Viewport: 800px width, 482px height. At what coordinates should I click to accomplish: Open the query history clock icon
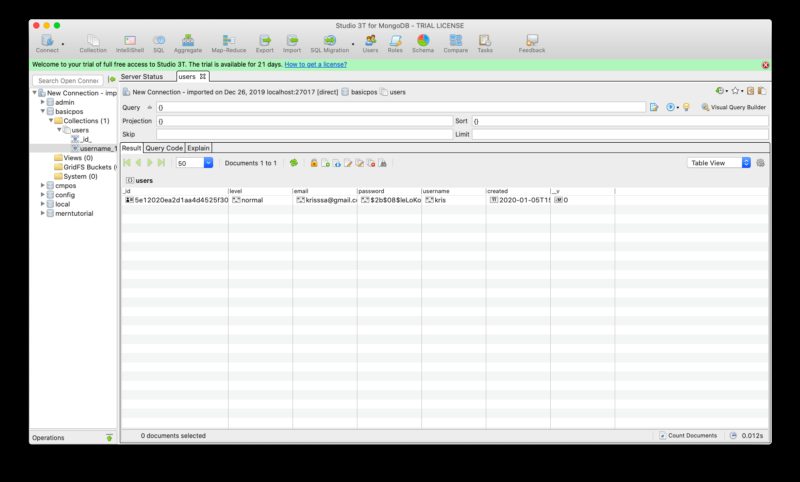click(719, 91)
